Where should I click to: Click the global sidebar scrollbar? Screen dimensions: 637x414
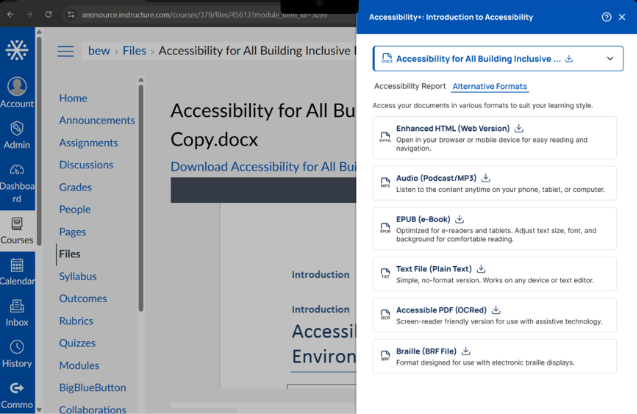39,140
